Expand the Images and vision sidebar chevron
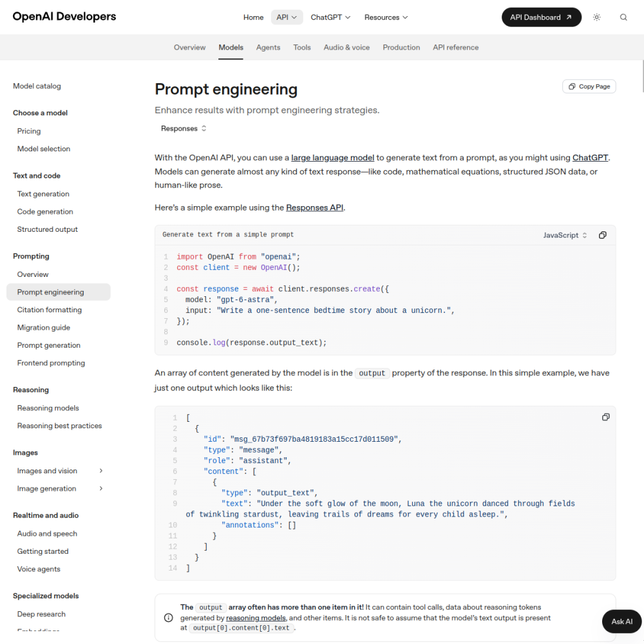The height and width of the screenshot is (644, 644). pyautogui.click(x=101, y=471)
